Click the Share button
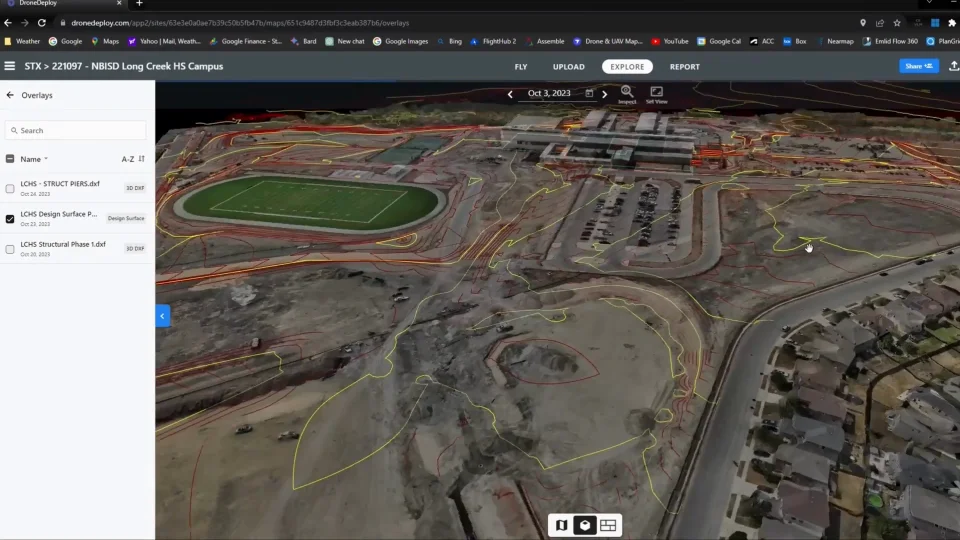Image resolution: width=960 pixels, height=540 pixels. [918, 66]
